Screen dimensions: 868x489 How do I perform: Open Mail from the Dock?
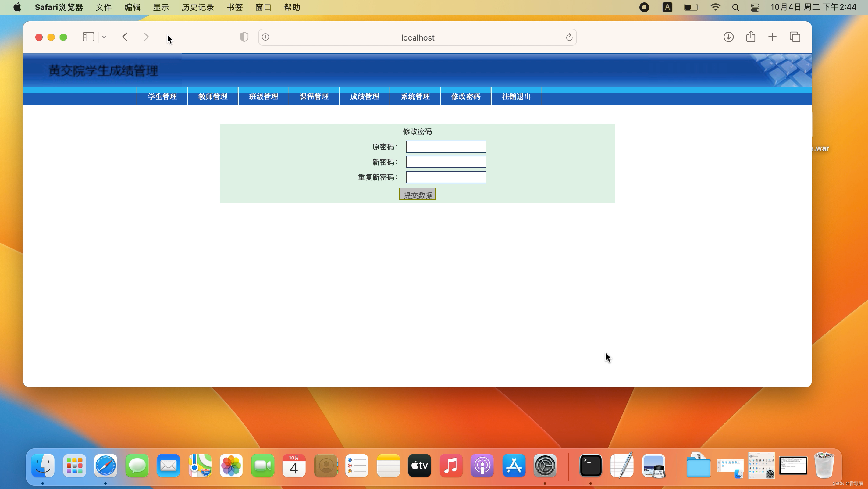tap(169, 466)
